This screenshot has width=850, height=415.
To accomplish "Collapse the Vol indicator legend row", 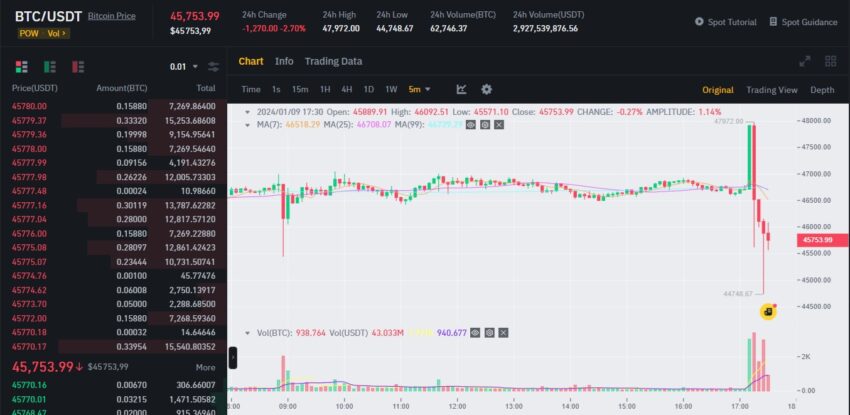I will tap(248, 333).
